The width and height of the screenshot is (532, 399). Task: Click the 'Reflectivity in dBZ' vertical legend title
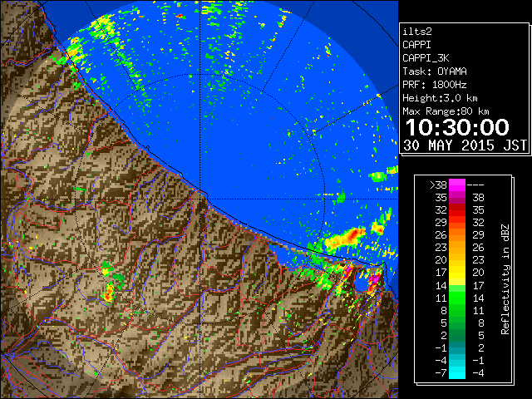[x=505, y=279]
